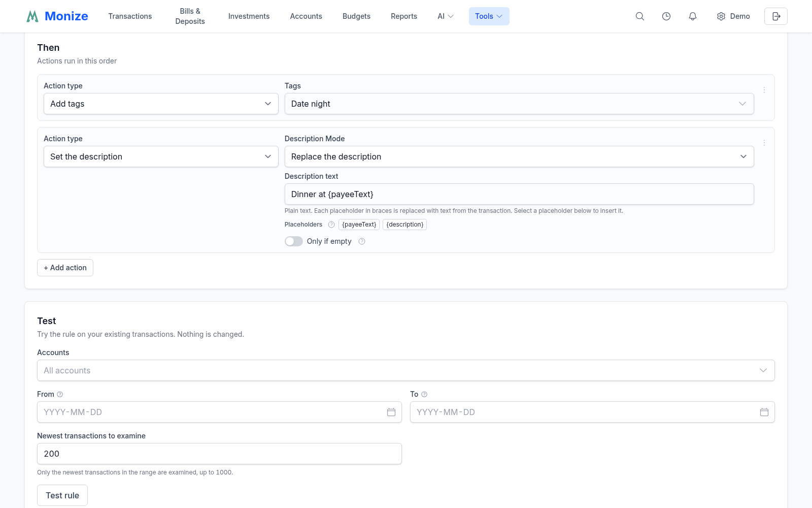Image resolution: width=812 pixels, height=508 pixels.
Task: Click the Description text input field
Action: pos(519,194)
